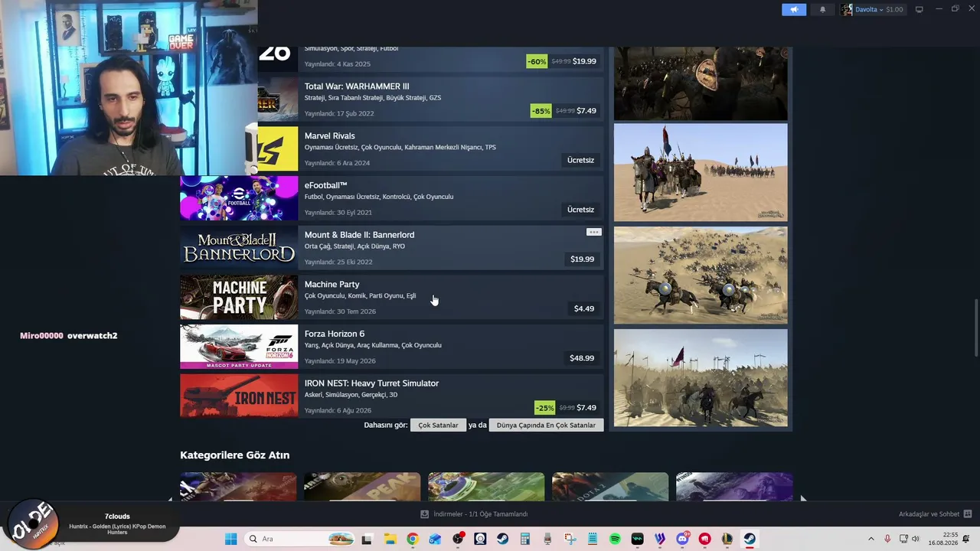Click the eFootball Ücretsiz label
The height and width of the screenshot is (551, 980).
(580, 210)
